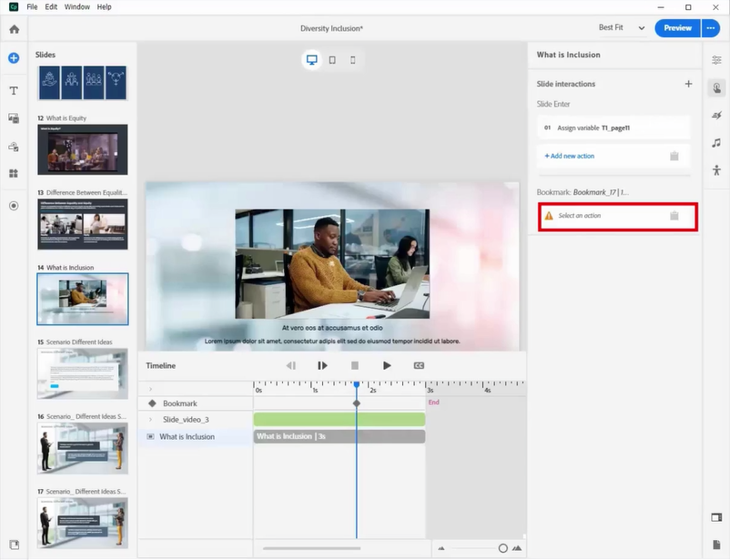Click the warning icon beside Select an action
The width and height of the screenshot is (730, 560).
tap(549, 216)
